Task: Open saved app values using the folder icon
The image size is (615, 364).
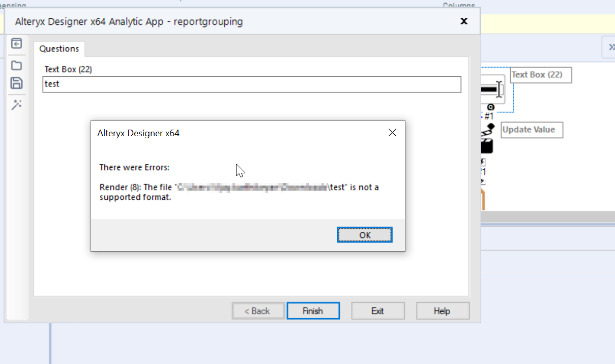Action: [17, 65]
